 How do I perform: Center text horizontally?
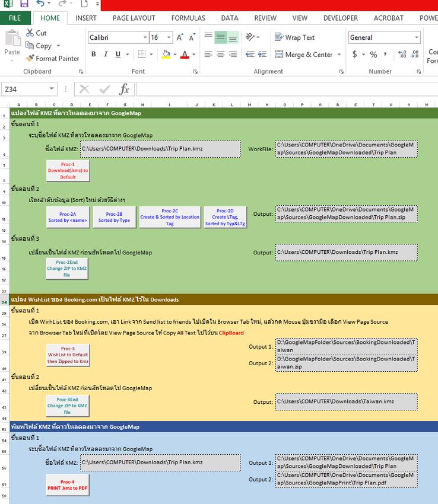pyautogui.click(x=220, y=54)
